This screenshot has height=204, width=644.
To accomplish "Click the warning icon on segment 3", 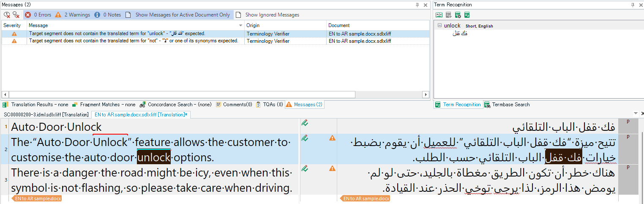I will coord(332,168).
